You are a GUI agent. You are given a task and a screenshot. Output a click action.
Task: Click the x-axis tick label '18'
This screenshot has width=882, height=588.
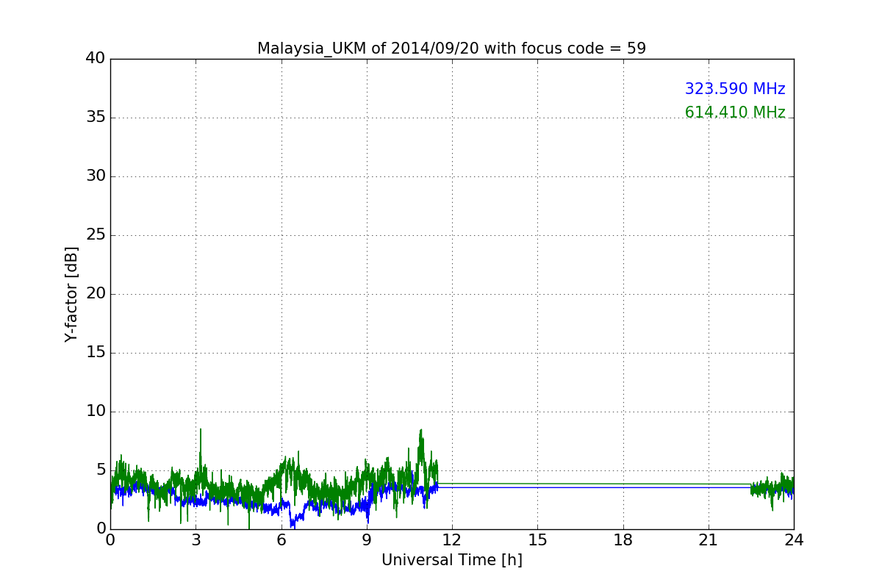pos(623,540)
